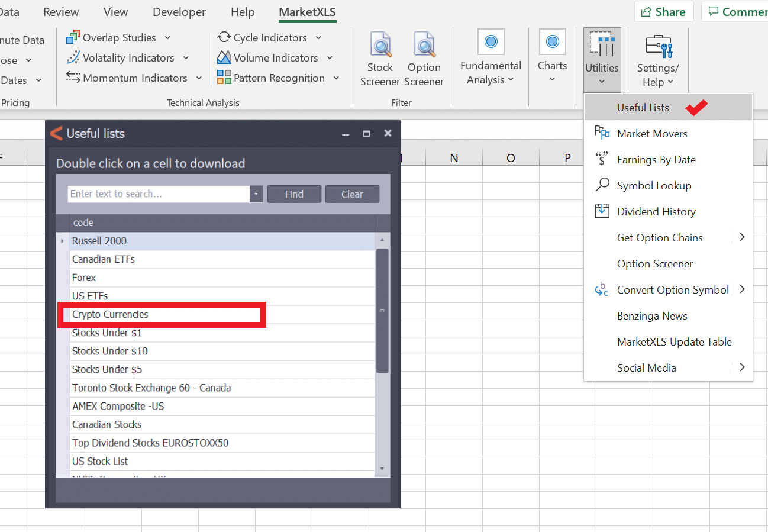Click the Cycle Indicators icon
The height and width of the screenshot is (532, 768).
click(224, 37)
